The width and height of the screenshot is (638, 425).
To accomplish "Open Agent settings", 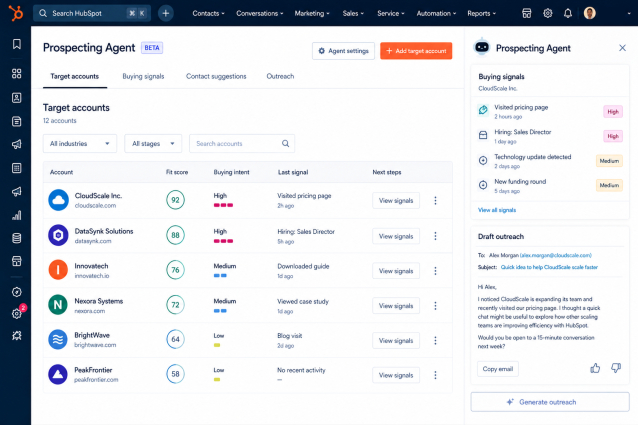I will pyautogui.click(x=343, y=51).
